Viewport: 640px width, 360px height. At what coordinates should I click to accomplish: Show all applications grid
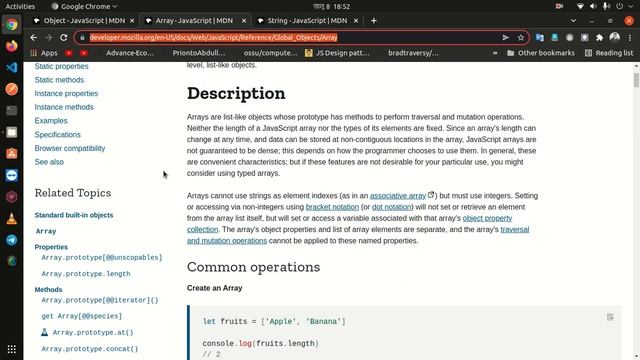[x=11, y=349]
